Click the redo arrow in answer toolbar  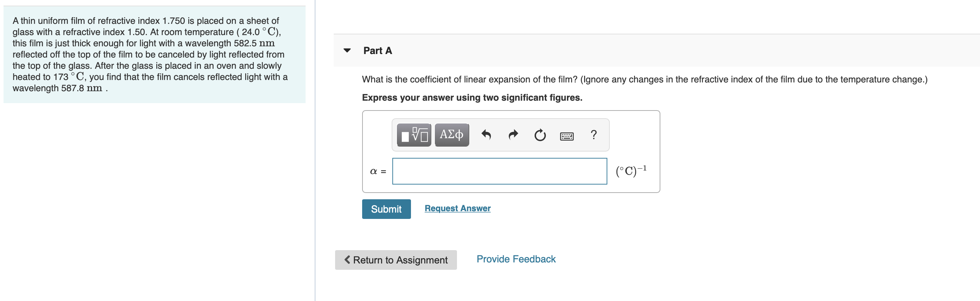tap(513, 135)
